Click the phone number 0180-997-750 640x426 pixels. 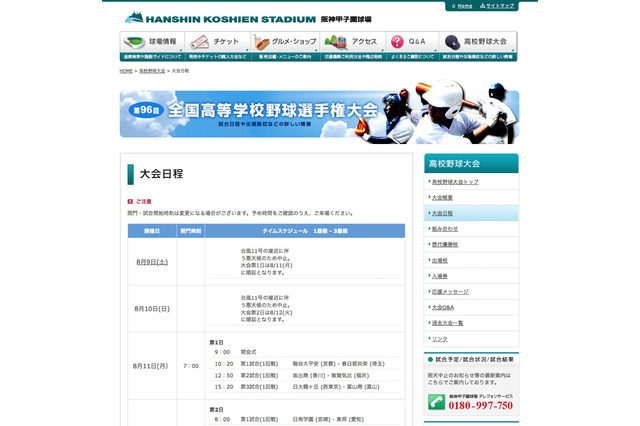pos(480,406)
